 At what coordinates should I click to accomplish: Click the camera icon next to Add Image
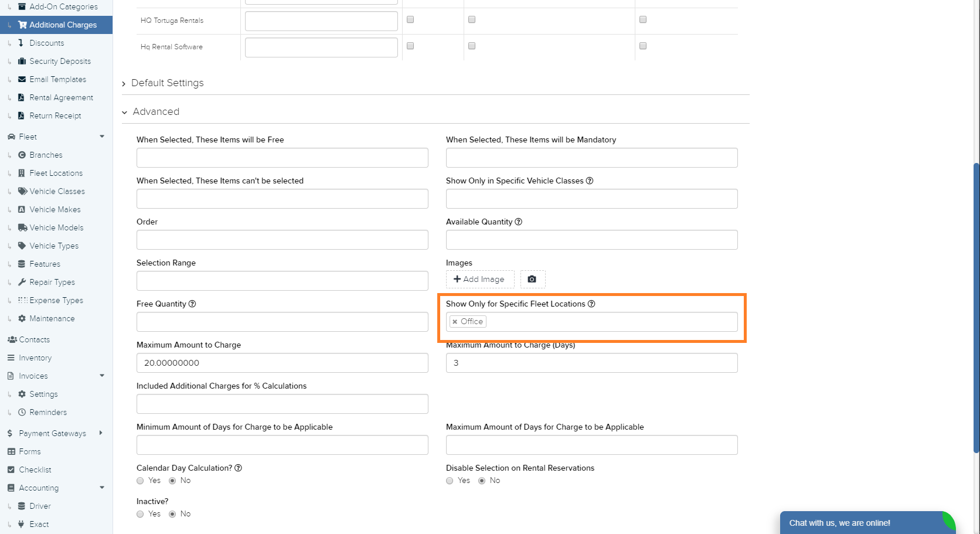[x=532, y=279]
